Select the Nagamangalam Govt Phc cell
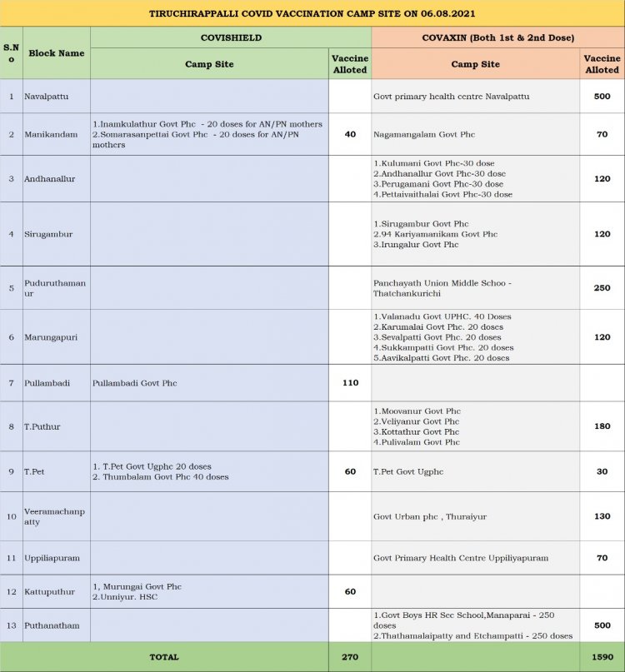The height and width of the screenshot is (672, 625). 475,134
